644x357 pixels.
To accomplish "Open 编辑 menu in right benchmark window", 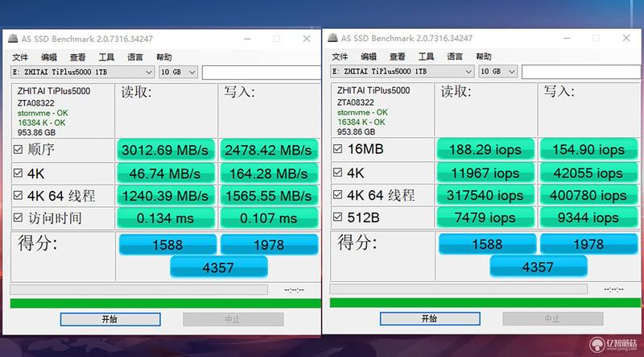I will 369,56.
